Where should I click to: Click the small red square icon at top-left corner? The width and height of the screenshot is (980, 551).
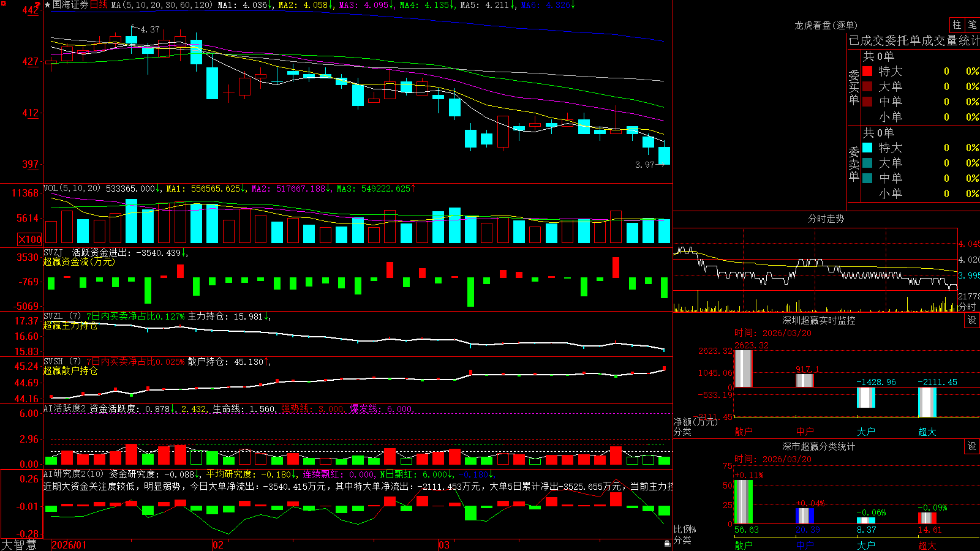click(4, 4)
